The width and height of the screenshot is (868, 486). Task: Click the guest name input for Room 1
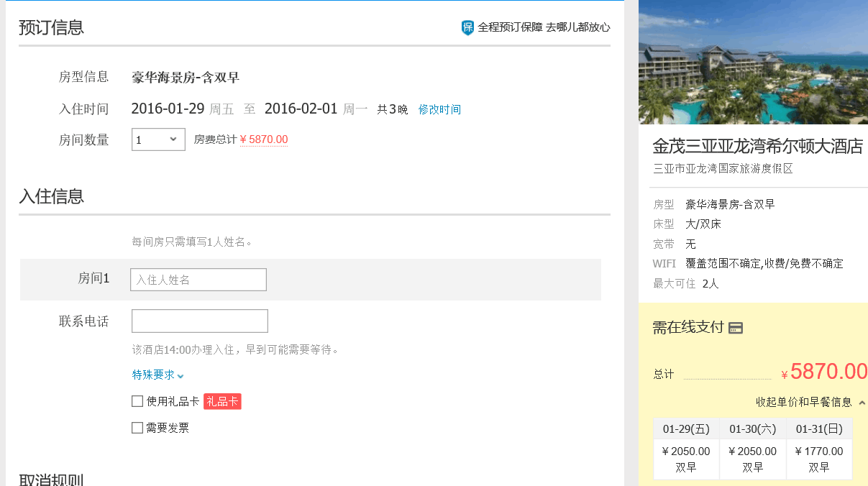click(198, 280)
